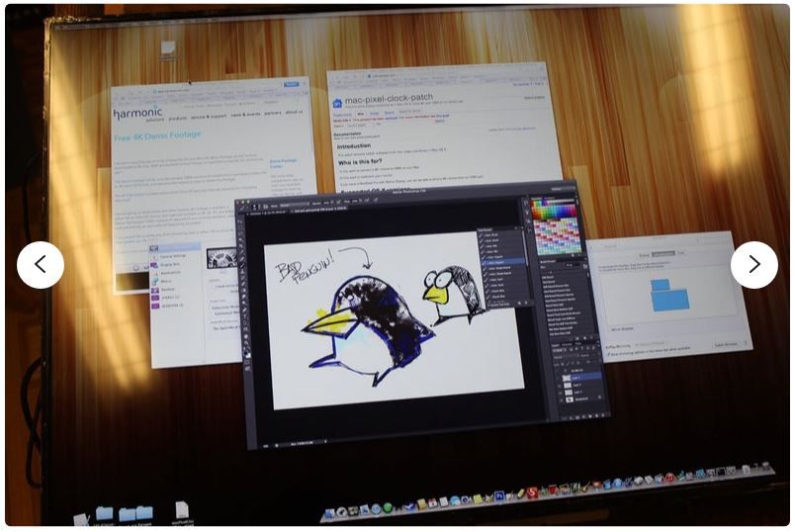Open the products menu on harmonic site

coord(178,118)
